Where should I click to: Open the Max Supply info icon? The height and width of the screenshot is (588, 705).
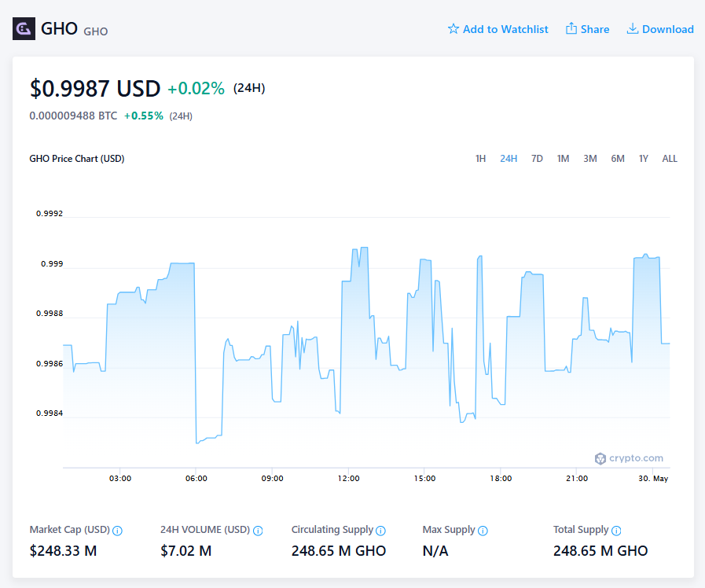[483, 531]
